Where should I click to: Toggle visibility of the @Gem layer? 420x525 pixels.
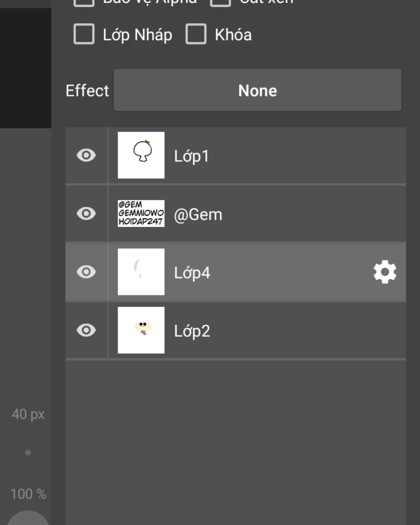(x=86, y=214)
